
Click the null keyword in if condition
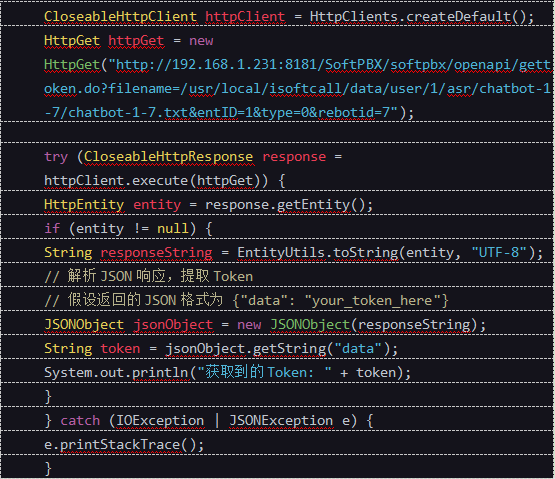pos(172,229)
